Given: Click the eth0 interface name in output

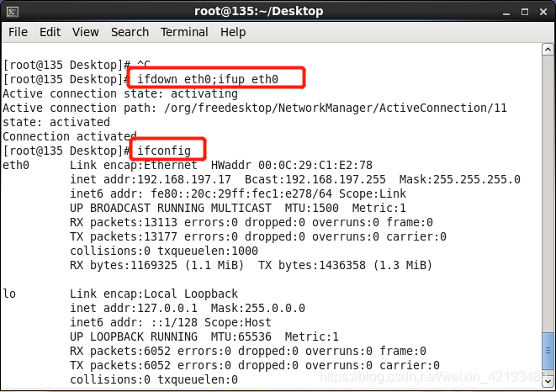Looking at the screenshot, I should click(x=16, y=165).
